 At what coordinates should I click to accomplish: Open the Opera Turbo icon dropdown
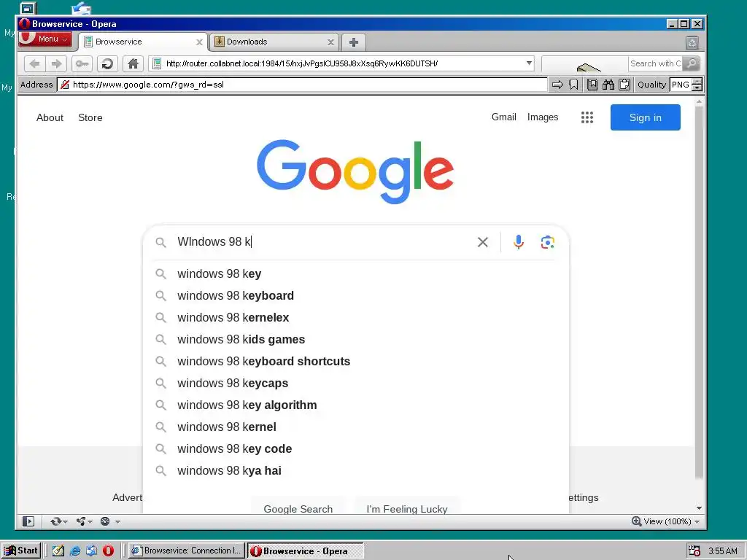109,521
